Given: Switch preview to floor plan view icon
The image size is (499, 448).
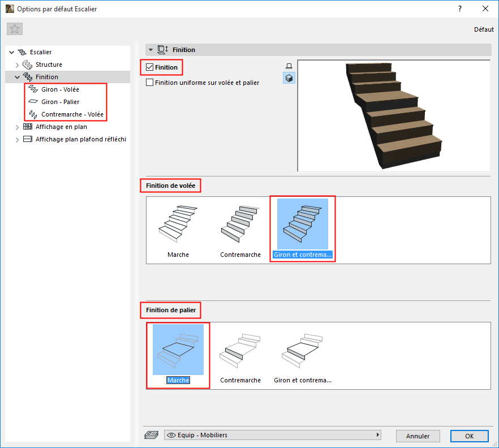Looking at the screenshot, I should pyautogui.click(x=289, y=66).
